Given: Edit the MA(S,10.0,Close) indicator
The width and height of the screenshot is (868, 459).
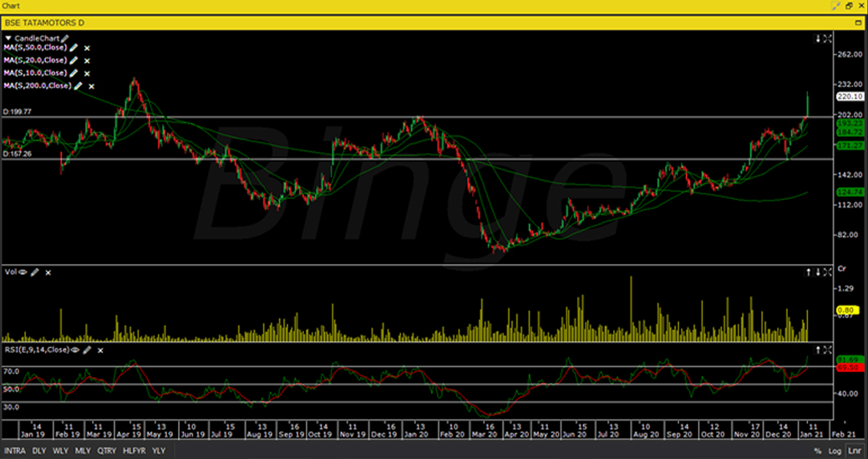Looking at the screenshot, I should 74,73.
